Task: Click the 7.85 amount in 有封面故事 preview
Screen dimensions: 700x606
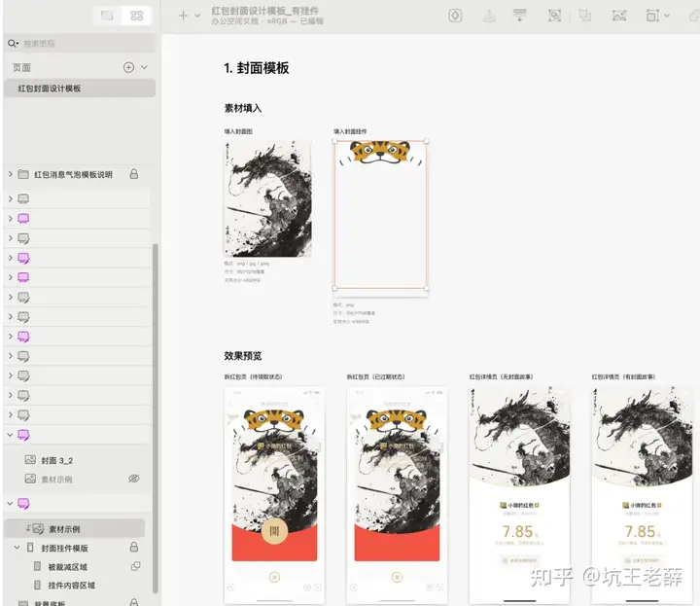Action: point(640,531)
